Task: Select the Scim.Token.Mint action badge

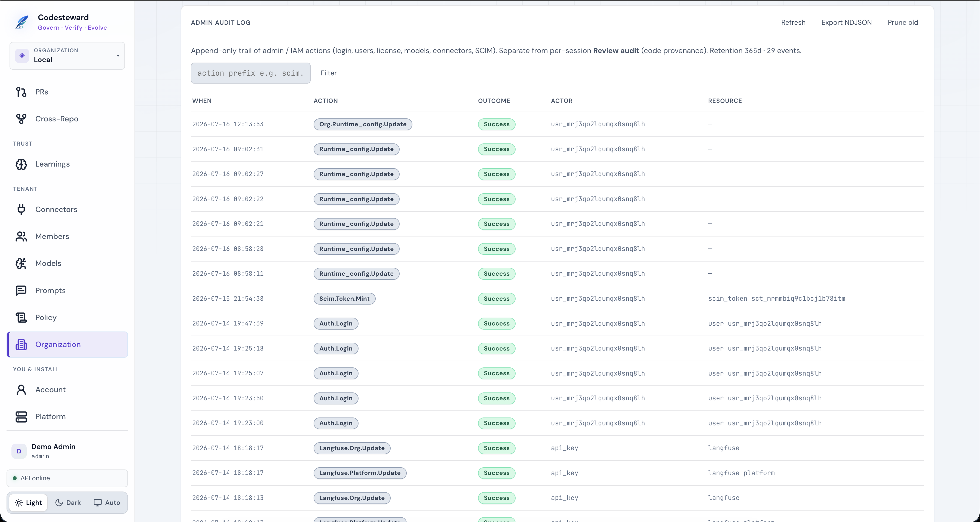Action: [344, 299]
